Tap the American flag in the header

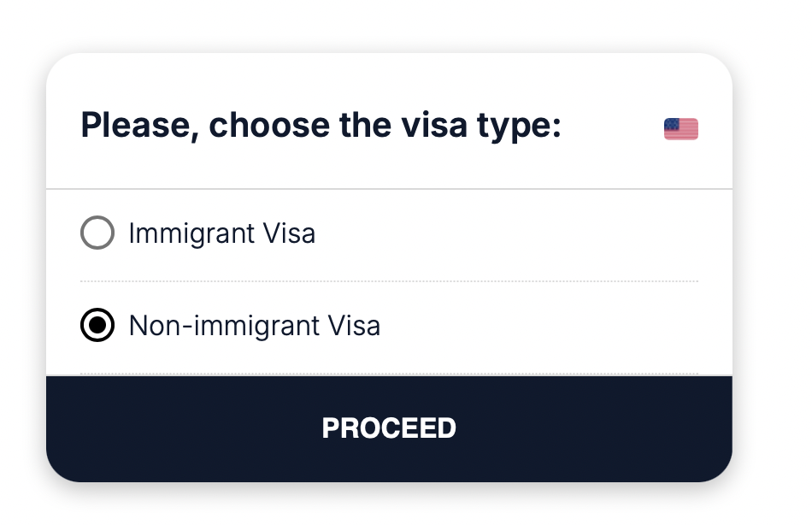[x=680, y=129]
